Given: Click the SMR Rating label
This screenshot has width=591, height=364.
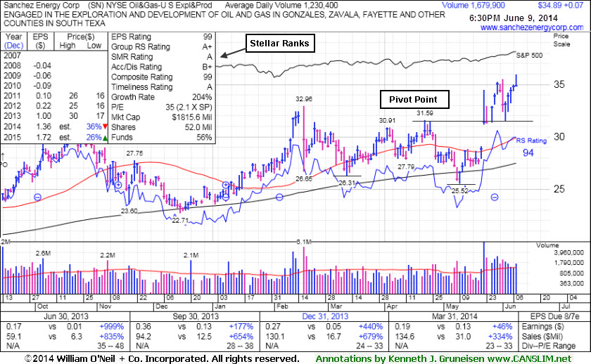Looking at the screenshot, I should [x=132, y=57].
